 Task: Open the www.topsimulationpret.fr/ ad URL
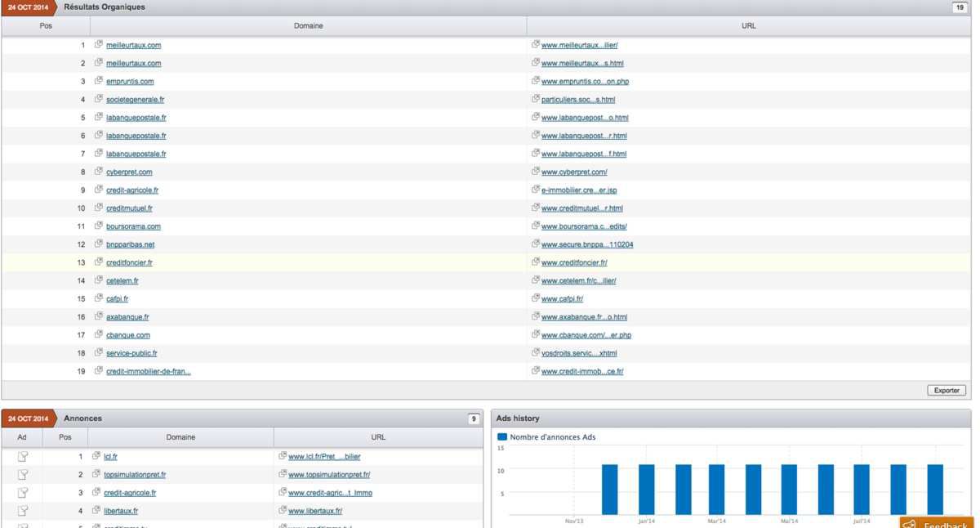[x=329, y=474]
